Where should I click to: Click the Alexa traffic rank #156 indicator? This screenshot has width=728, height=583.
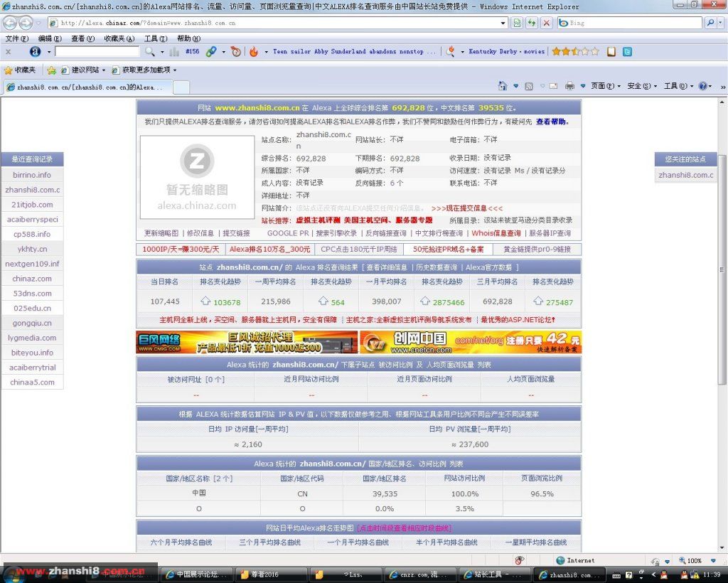tap(192, 51)
